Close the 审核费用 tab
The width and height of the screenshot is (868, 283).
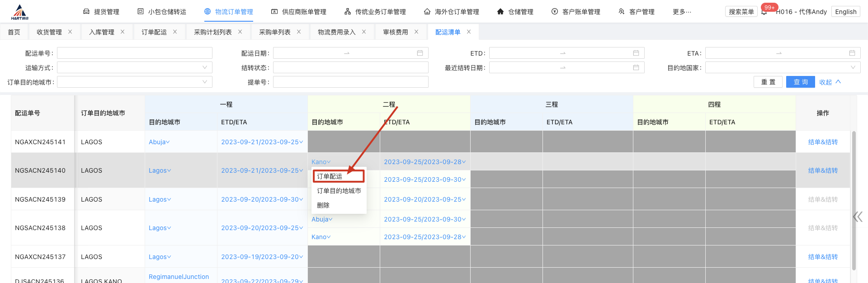point(416,32)
